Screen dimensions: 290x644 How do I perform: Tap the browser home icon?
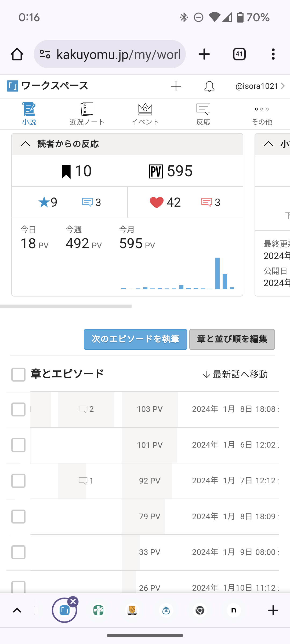coord(17,54)
